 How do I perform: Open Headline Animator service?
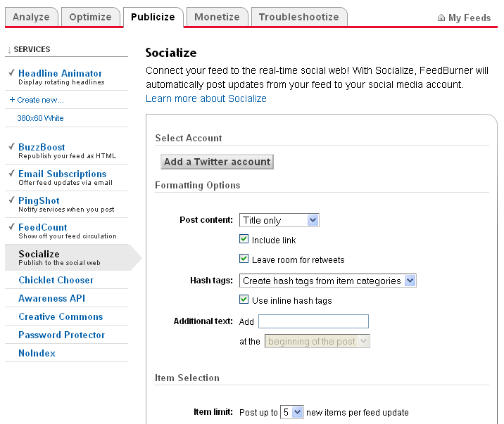60,73
